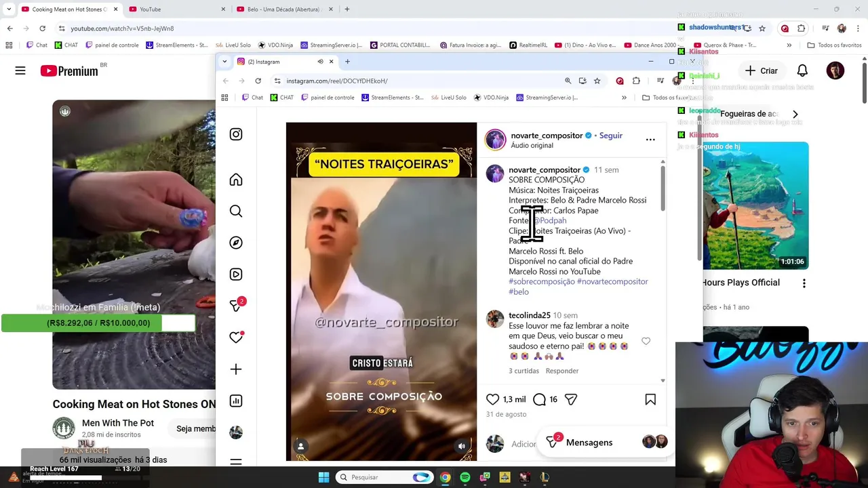Toggle reel audio speaker icon
Screen dimensions: 868x488
462,446
